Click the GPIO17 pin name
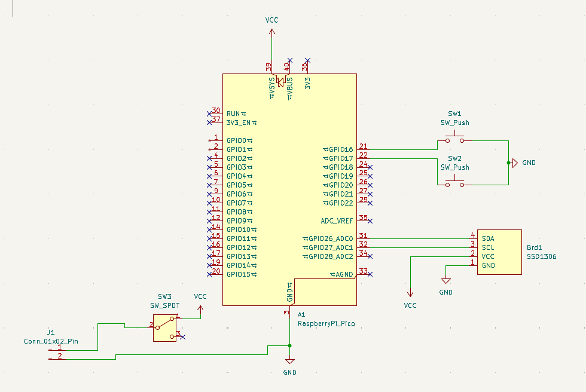Image resolution: width=586 pixels, height=392 pixels. (338, 158)
